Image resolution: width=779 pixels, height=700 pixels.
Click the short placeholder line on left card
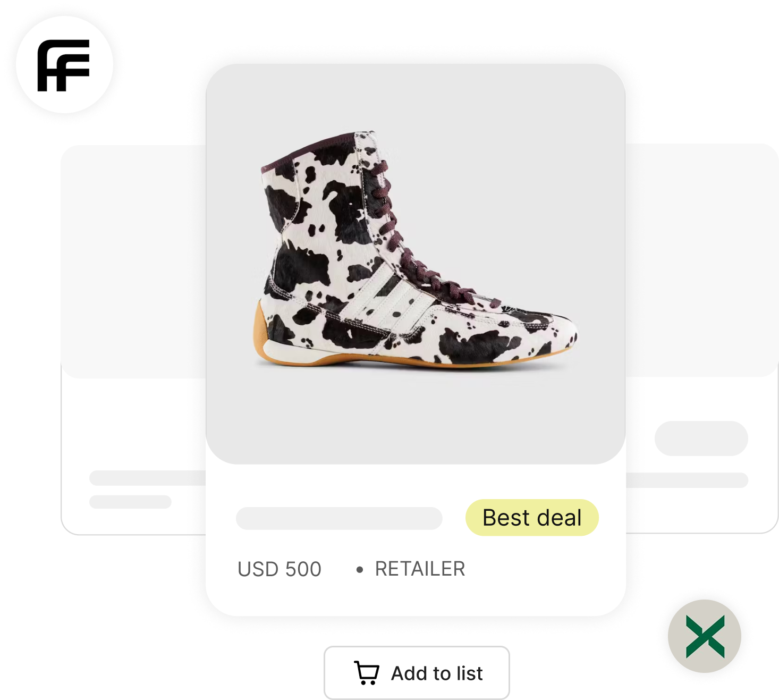tap(130, 502)
